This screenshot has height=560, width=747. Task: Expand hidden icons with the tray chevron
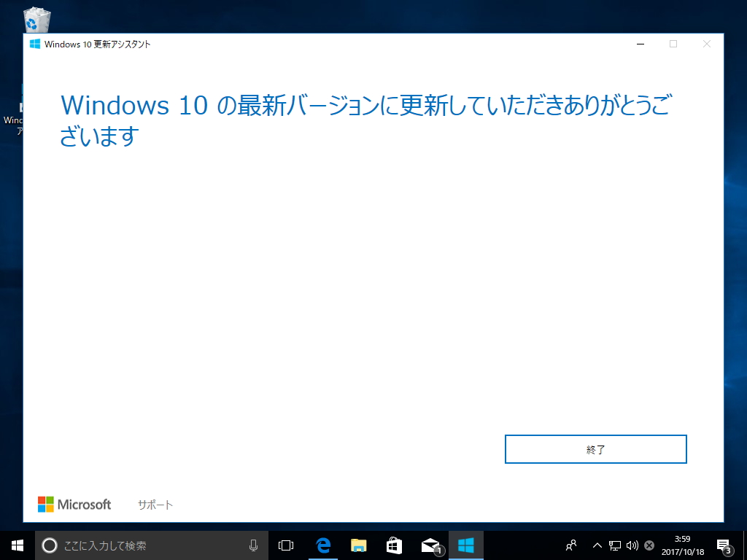[x=596, y=545]
